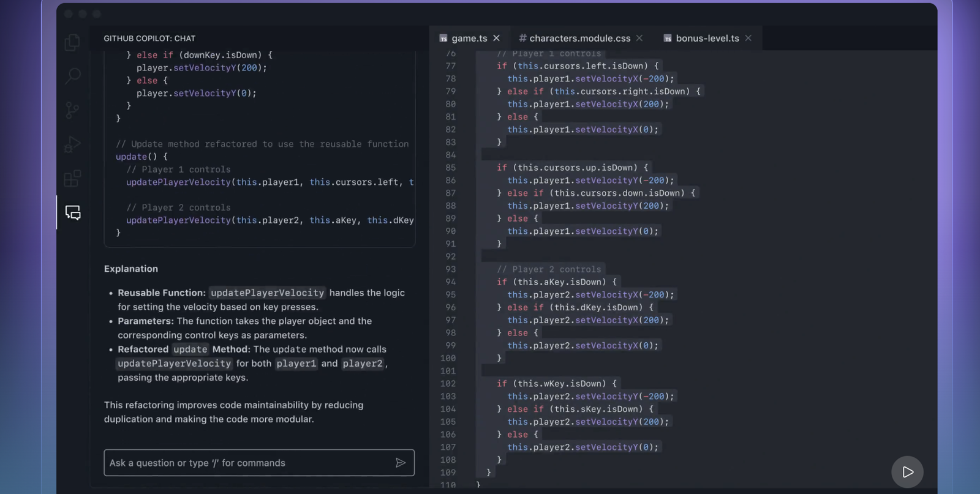Image resolution: width=980 pixels, height=494 pixels.
Task: Click line number 85 in editor gutter
Action: pos(450,168)
